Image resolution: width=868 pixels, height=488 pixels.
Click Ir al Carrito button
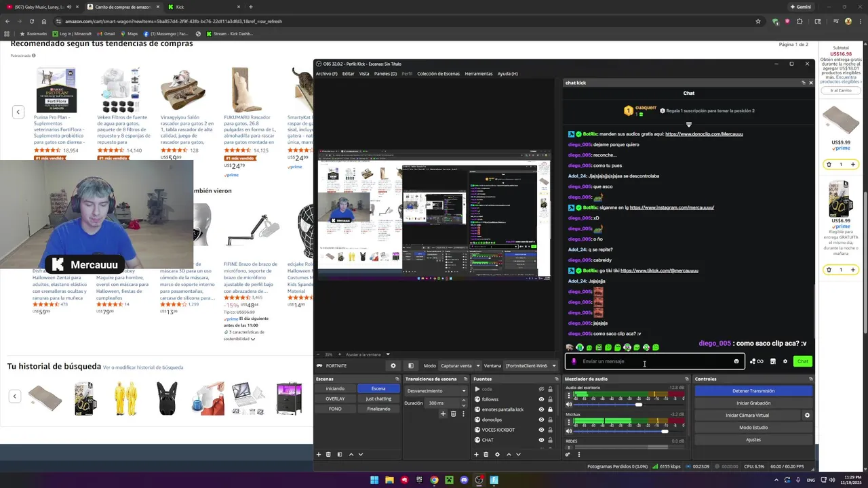pyautogui.click(x=841, y=90)
